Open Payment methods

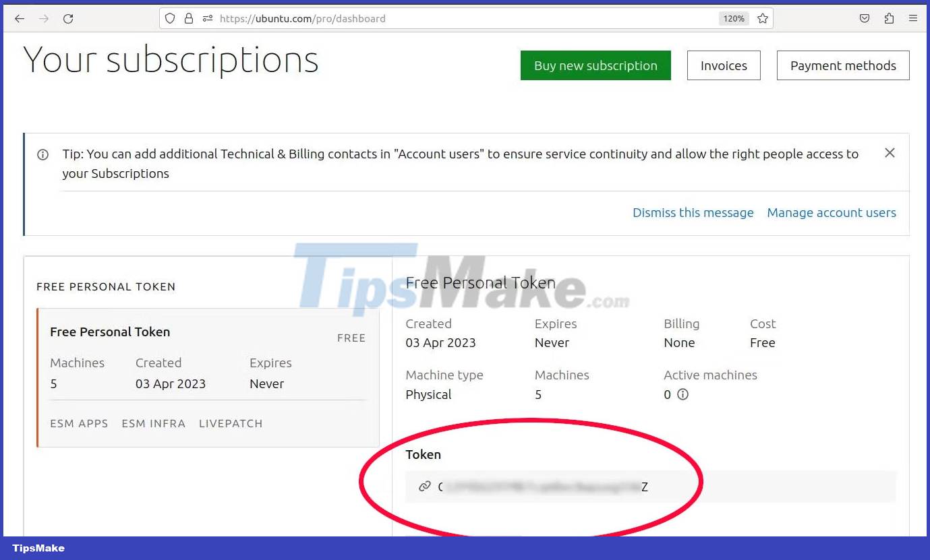tap(843, 66)
